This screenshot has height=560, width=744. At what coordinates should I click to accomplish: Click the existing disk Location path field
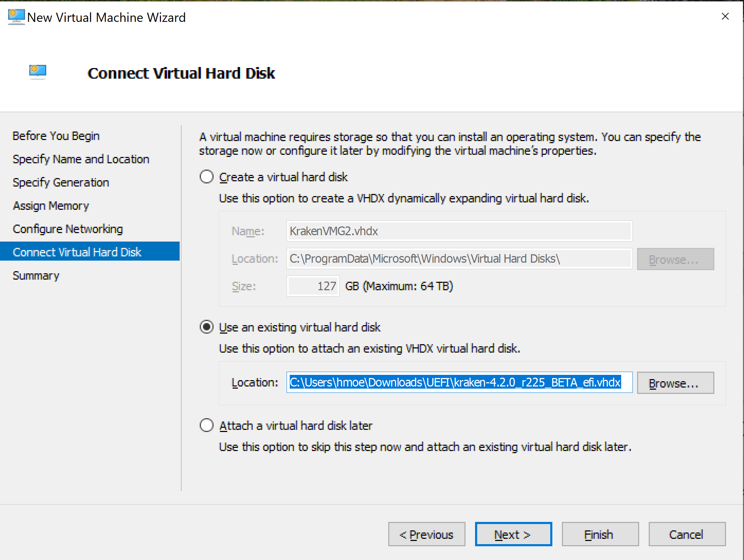(x=459, y=383)
